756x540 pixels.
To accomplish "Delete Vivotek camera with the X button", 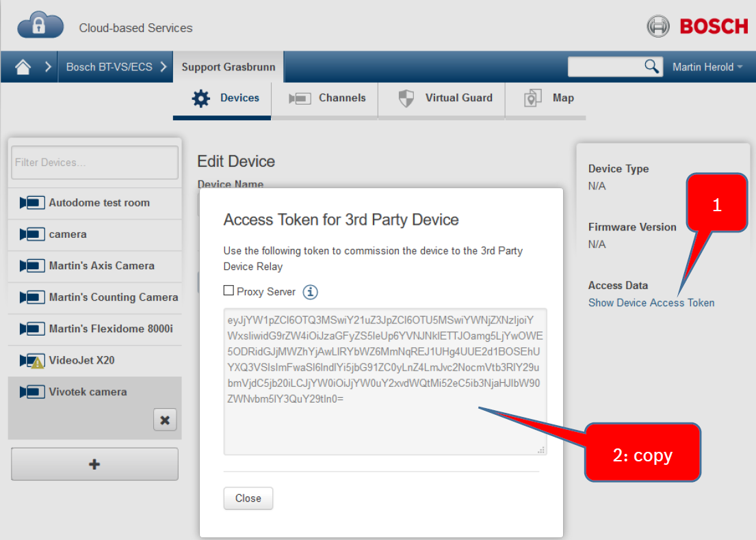I will tap(165, 420).
